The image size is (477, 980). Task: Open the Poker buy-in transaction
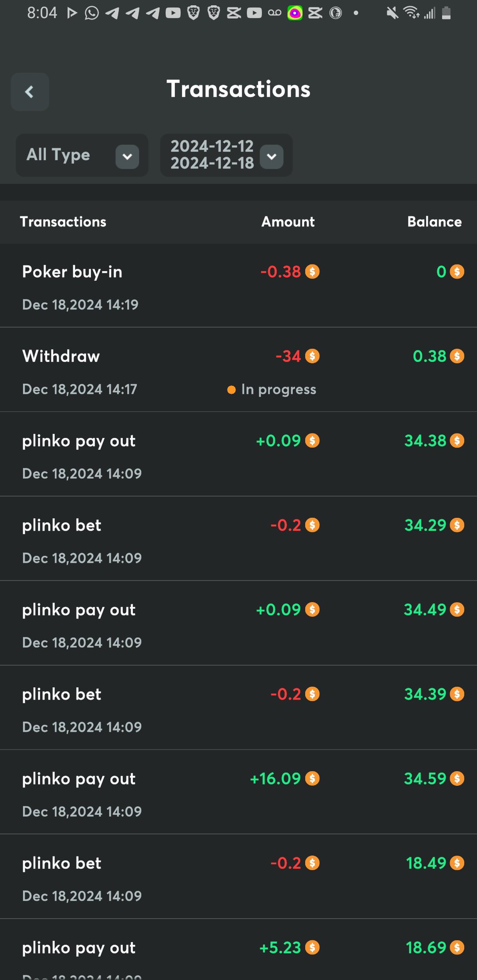[72, 272]
